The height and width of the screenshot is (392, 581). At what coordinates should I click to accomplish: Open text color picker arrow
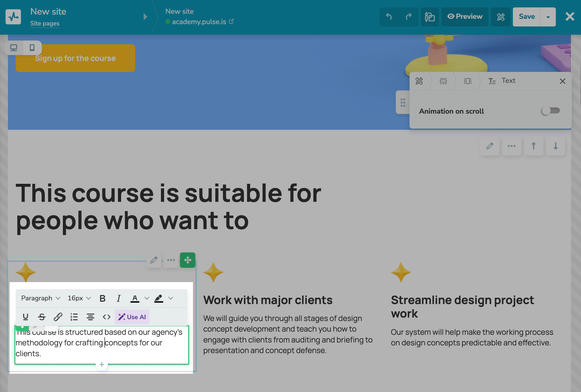(x=147, y=298)
